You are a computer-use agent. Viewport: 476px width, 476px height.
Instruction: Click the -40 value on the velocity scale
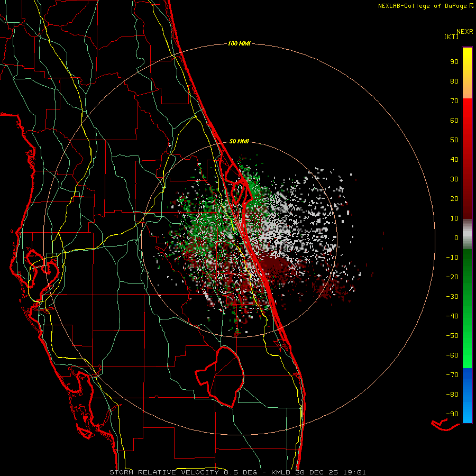452,316
